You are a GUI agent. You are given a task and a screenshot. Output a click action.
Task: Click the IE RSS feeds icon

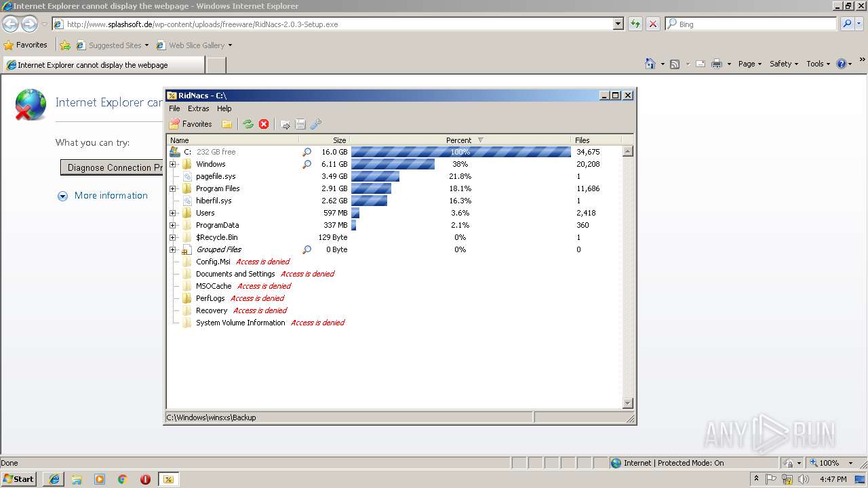(675, 64)
